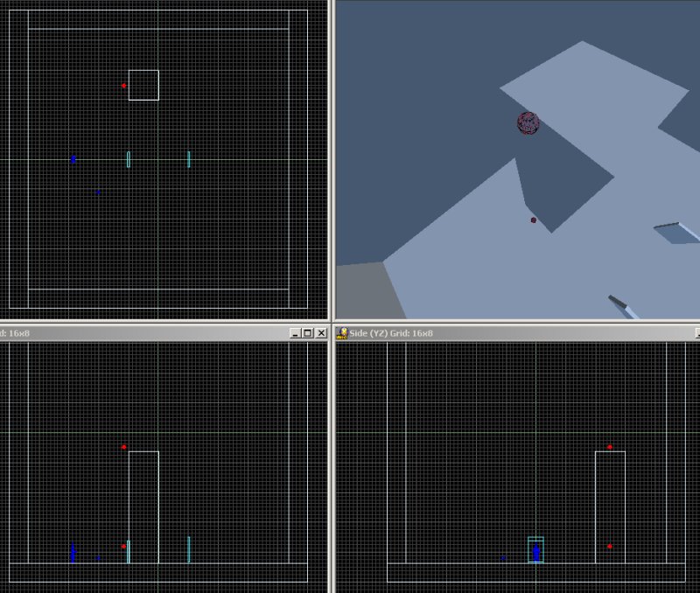
Task: Select the red entity dot in top-left viewport
Action: tap(124, 86)
